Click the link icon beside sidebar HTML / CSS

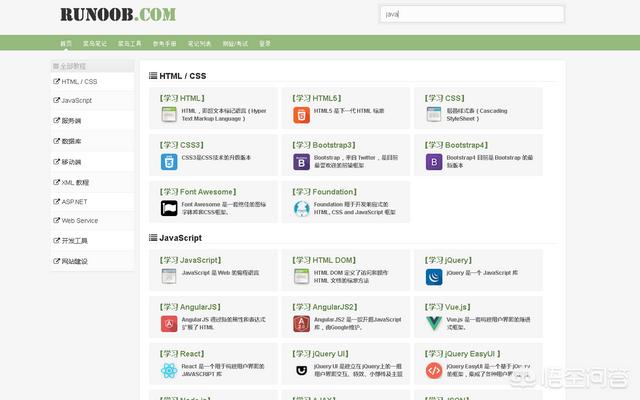point(56,81)
